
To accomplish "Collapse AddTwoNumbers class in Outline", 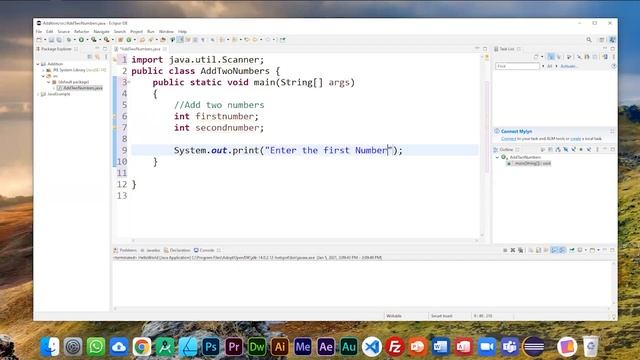I will click(498, 157).
